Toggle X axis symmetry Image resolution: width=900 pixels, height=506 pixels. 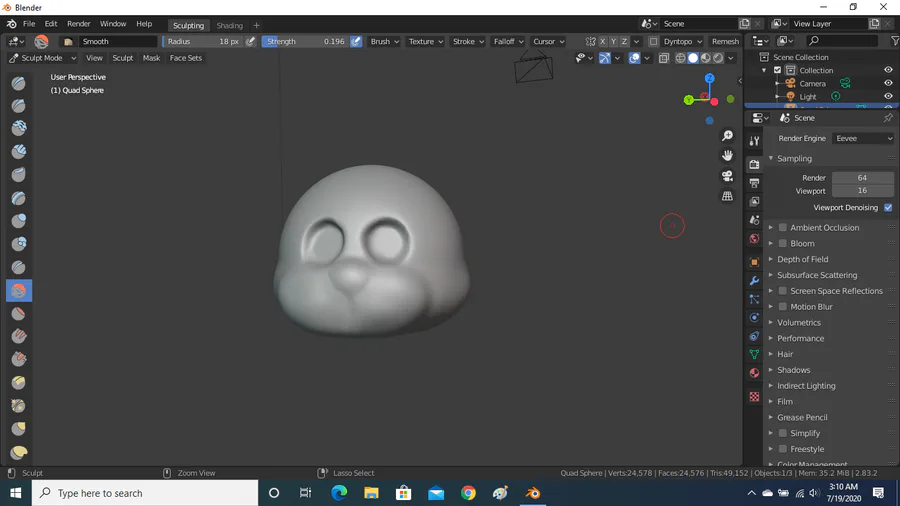pyautogui.click(x=602, y=41)
